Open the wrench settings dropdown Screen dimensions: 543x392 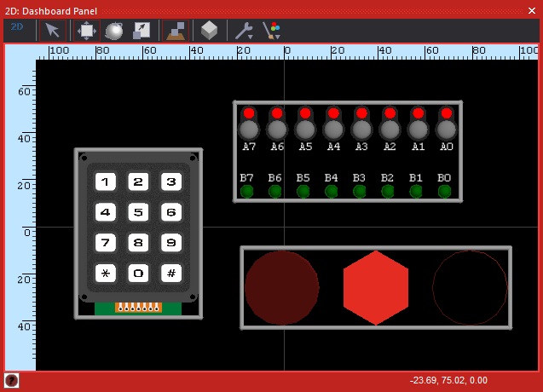point(244,31)
